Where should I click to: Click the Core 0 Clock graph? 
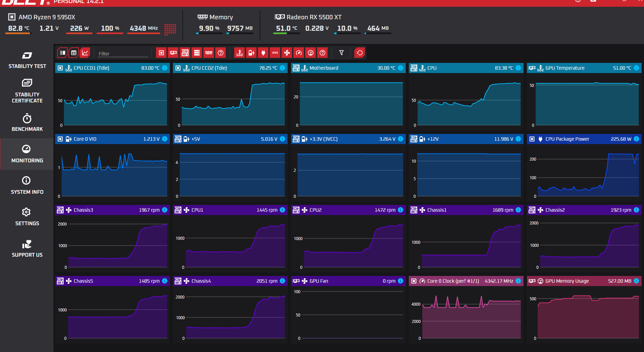[x=466, y=314]
